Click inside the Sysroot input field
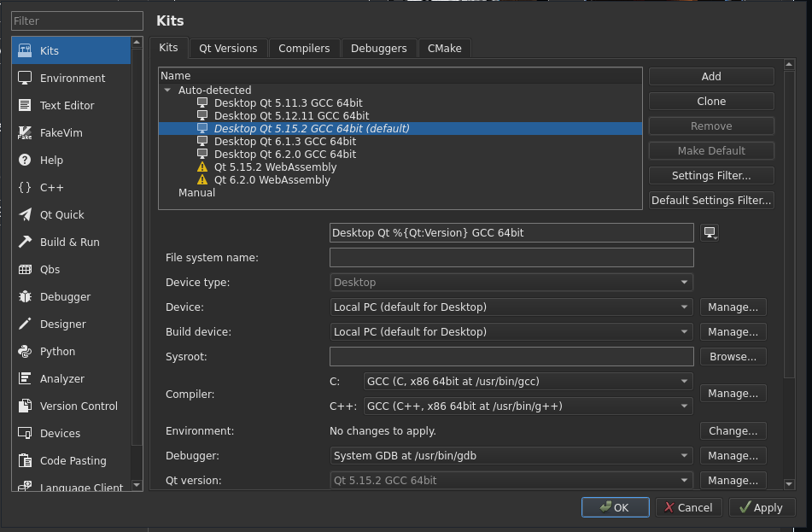Image resolution: width=812 pixels, height=532 pixels. point(510,356)
